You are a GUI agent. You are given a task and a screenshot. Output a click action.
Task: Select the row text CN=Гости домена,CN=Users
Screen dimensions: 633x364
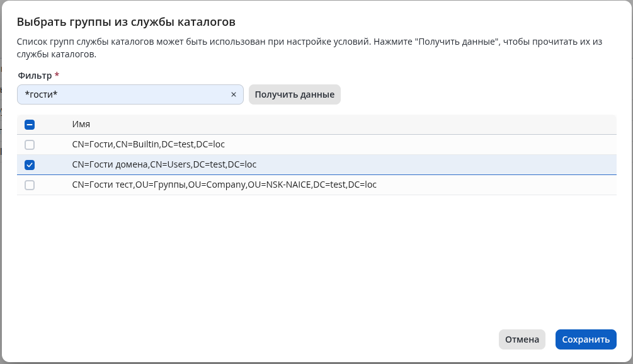pos(164,165)
